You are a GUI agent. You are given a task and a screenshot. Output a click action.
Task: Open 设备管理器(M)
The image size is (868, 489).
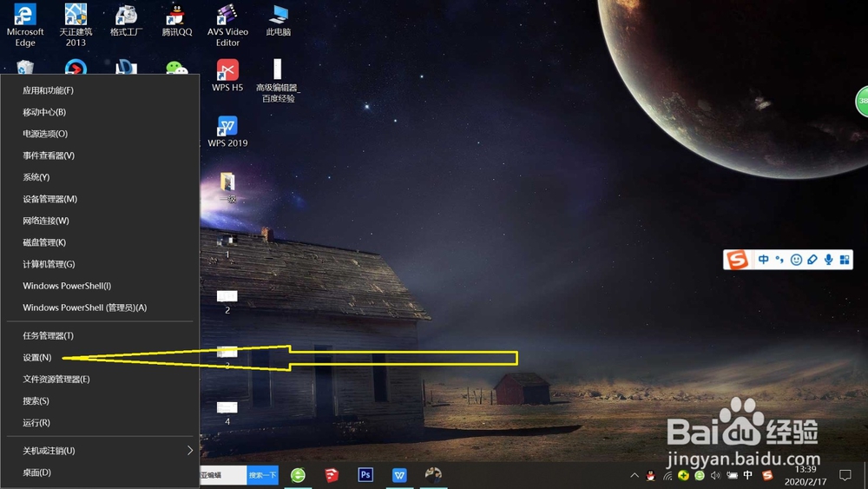pos(100,199)
